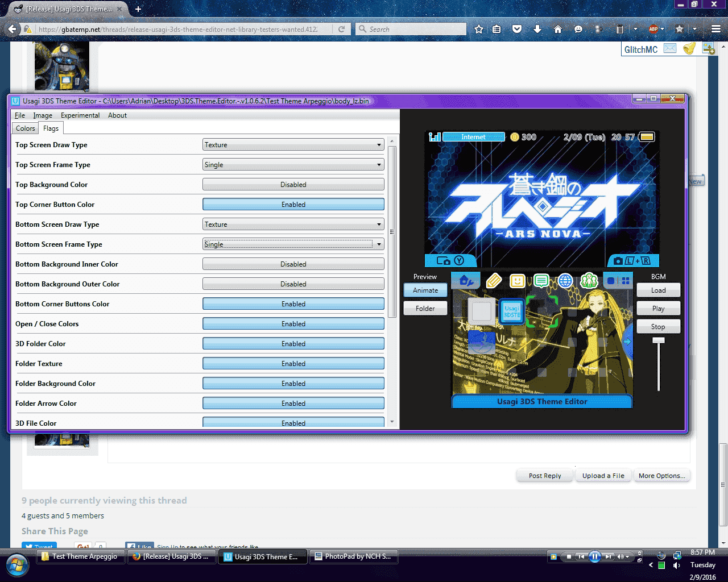The height and width of the screenshot is (582, 728).
Task: Open the Firefox hamburger menu
Action: click(716, 29)
